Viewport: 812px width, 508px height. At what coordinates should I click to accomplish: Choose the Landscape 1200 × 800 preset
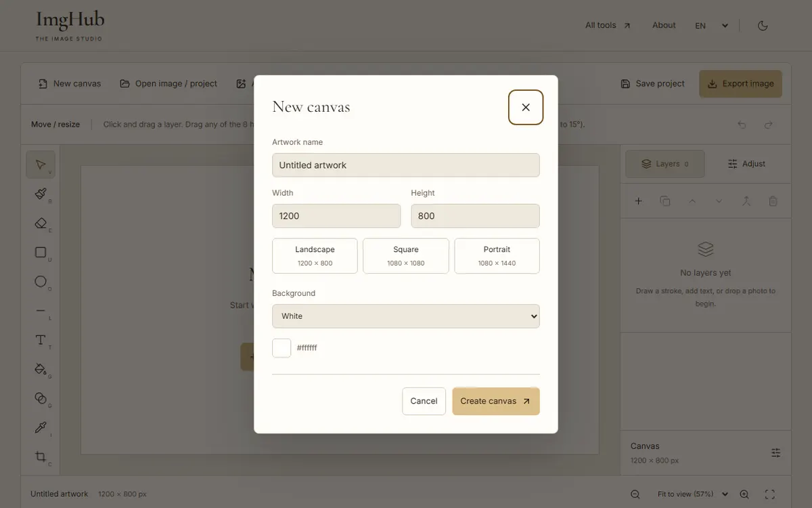tap(315, 256)
